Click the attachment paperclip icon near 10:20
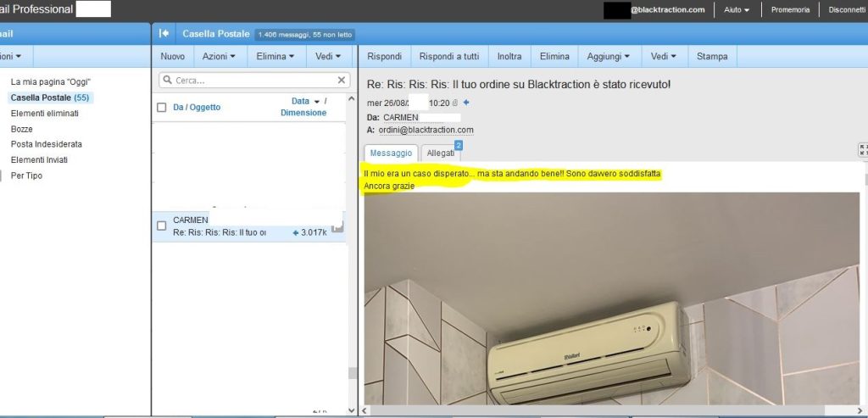 click(455, 103)
